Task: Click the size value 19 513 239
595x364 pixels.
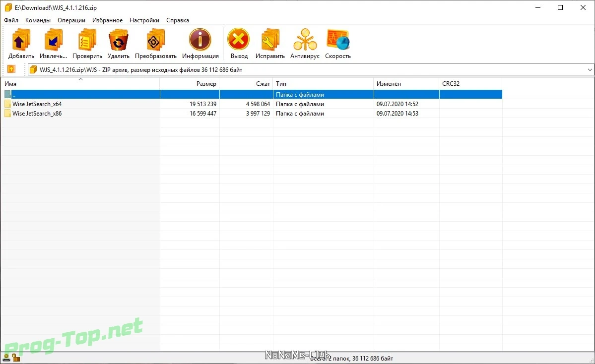Action: (x=203, y=104)
